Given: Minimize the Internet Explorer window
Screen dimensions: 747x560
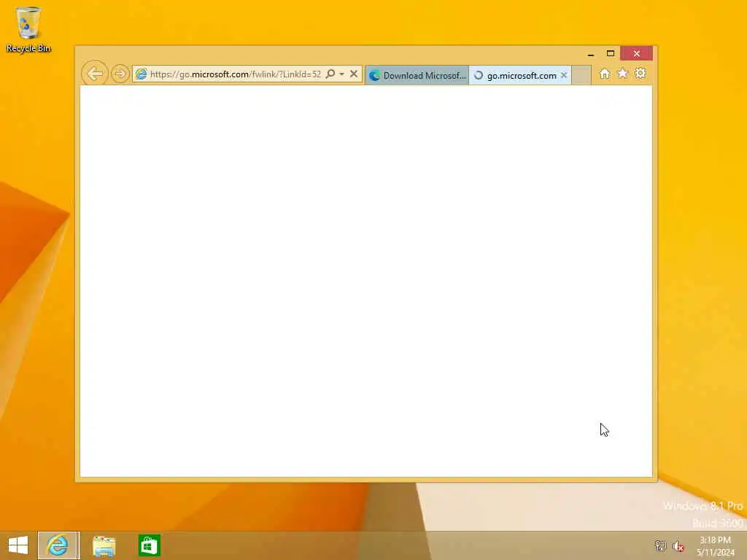Looking at the screenshot, I should pyautogui.click(x=591, y=54).
